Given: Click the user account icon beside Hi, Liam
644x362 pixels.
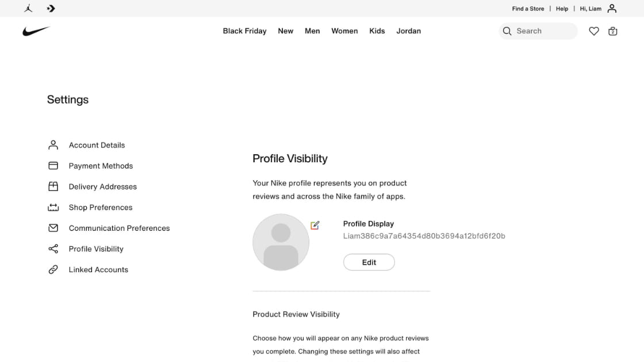Looking at the screenshot, I should coord(612,8).
